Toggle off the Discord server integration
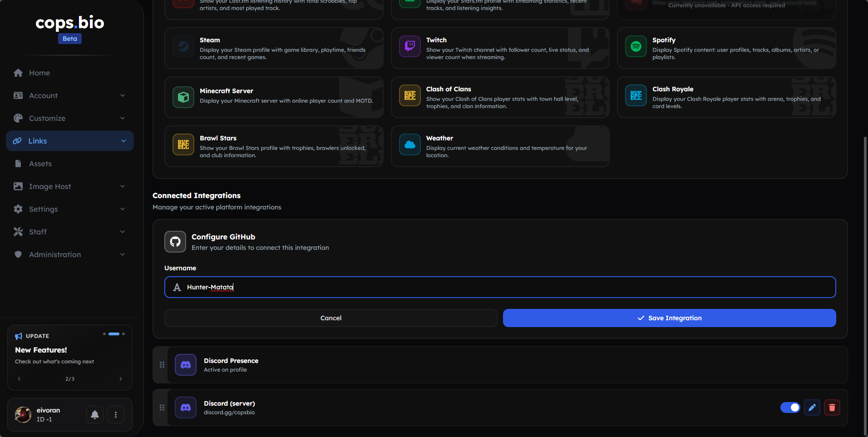This screenshot has width=868, height=437. 790,407
